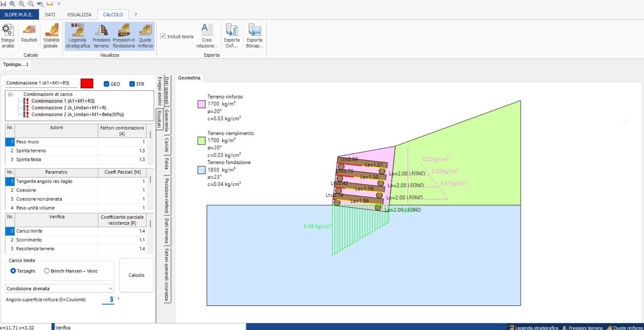Viewport: 644px width, 330px height.
Task: Click the Angolo superficie rottura input field
Action: 108,299
